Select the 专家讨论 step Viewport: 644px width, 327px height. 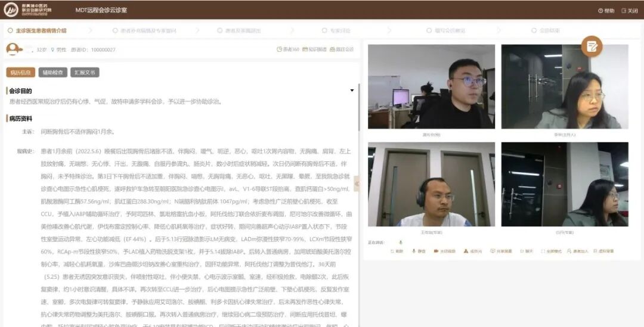click(x=336, y=30)
